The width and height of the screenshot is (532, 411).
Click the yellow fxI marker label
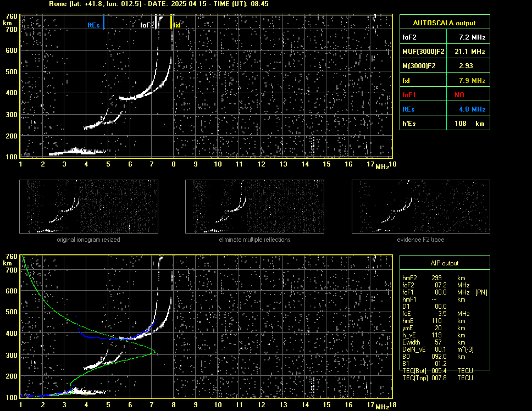(x=177, y=25)
